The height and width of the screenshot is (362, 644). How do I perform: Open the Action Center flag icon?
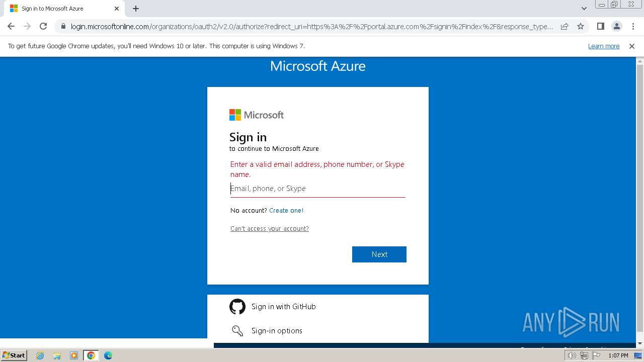596,355
